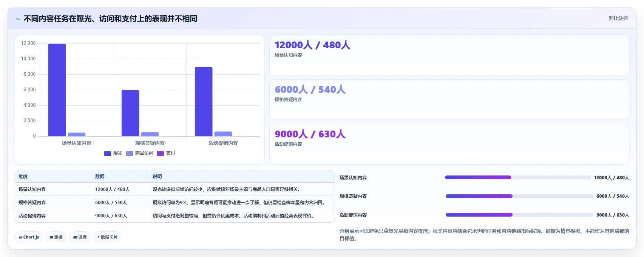Image resolution: width=644 pixels, height=257 pixels.
Task: Open the 6000人 / 540人 data card
Action: pyautogui.click(x=449, y=100)
